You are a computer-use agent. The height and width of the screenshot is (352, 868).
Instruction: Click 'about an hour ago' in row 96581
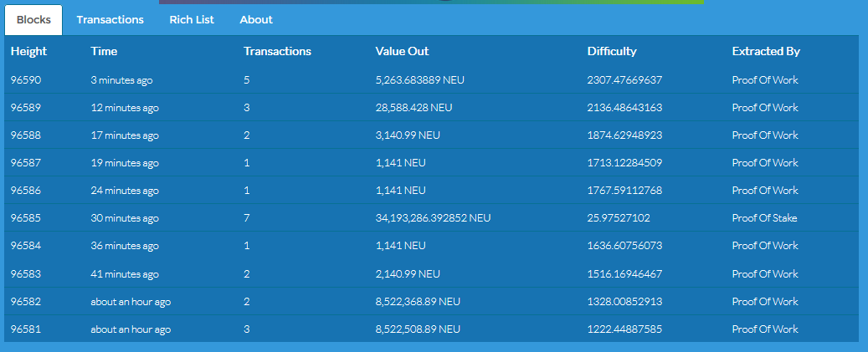[x=131, y=329]
